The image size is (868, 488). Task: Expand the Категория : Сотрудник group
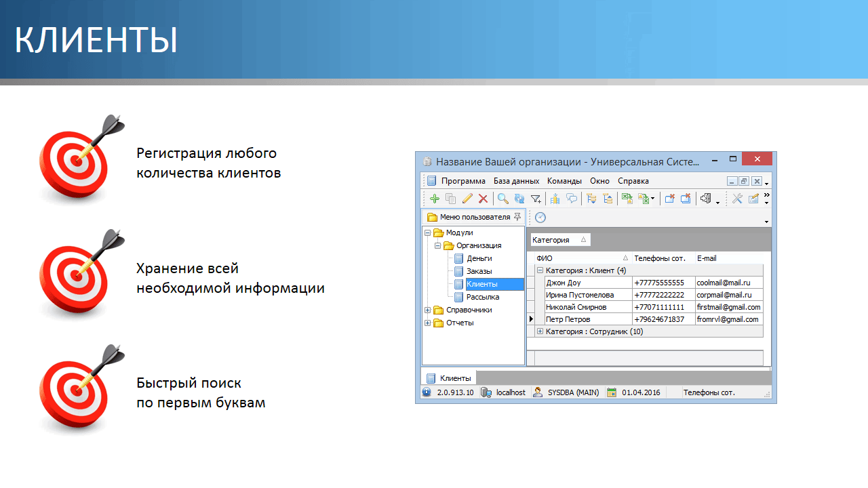pyautogui.click(x=540, y=331)
